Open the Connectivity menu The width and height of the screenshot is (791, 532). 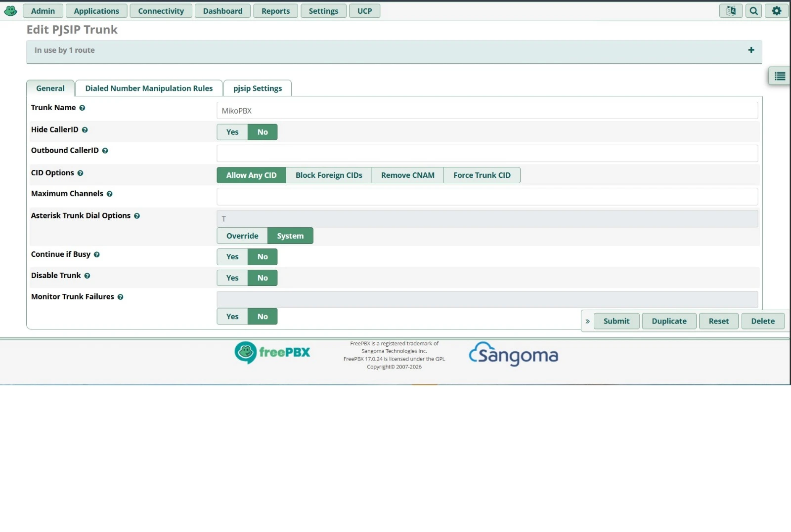(161, 11)
